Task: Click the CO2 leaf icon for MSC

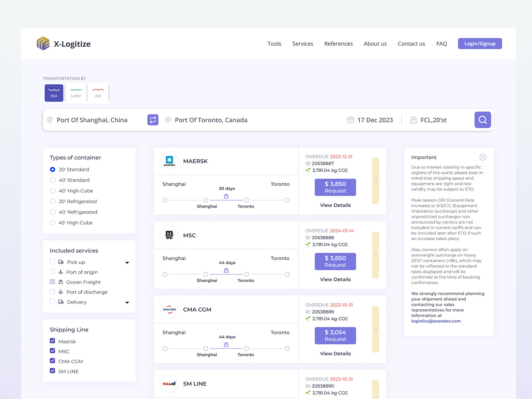Action: coord(308,244)
